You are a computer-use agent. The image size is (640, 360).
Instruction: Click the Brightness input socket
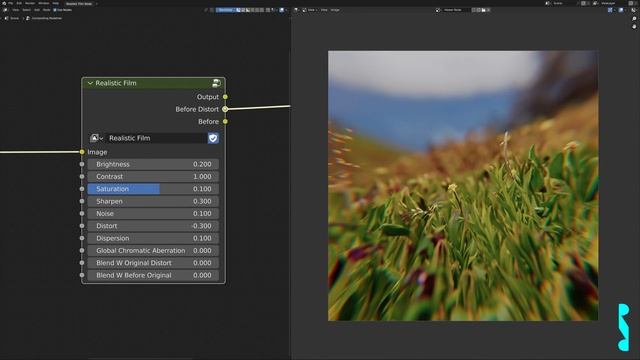point(82,164)
